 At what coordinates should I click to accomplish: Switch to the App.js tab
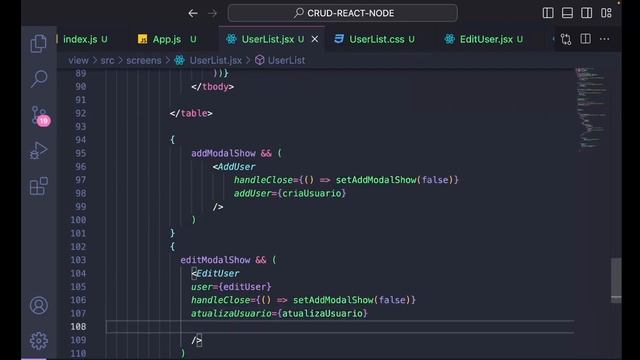click(167, 39)
